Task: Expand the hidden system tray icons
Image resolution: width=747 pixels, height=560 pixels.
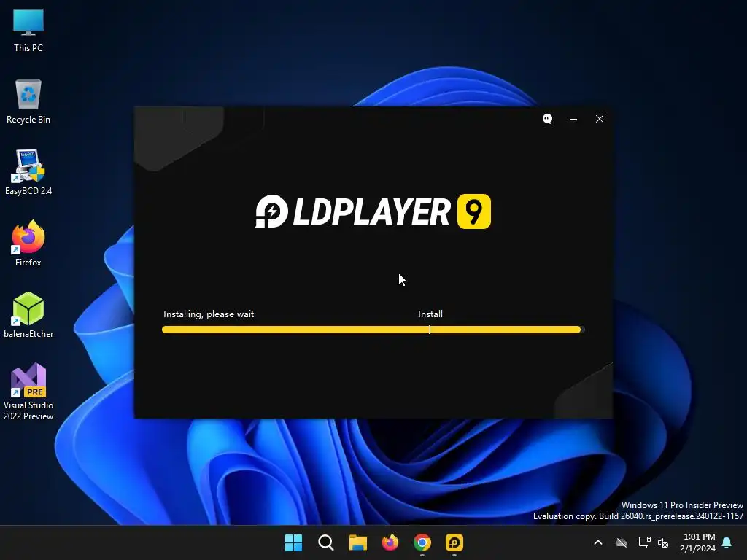Action: (x=598, y=542)
